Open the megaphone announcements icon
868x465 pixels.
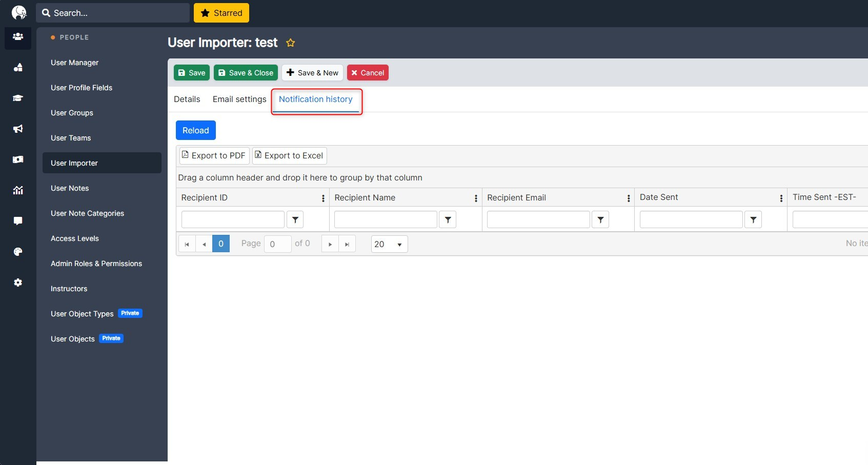tap(18, 129)
